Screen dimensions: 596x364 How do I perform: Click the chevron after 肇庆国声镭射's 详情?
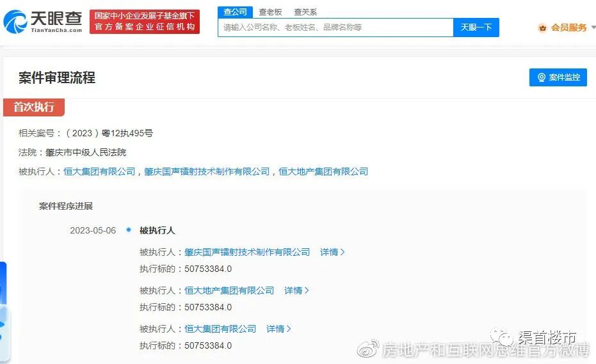point(342,252)
